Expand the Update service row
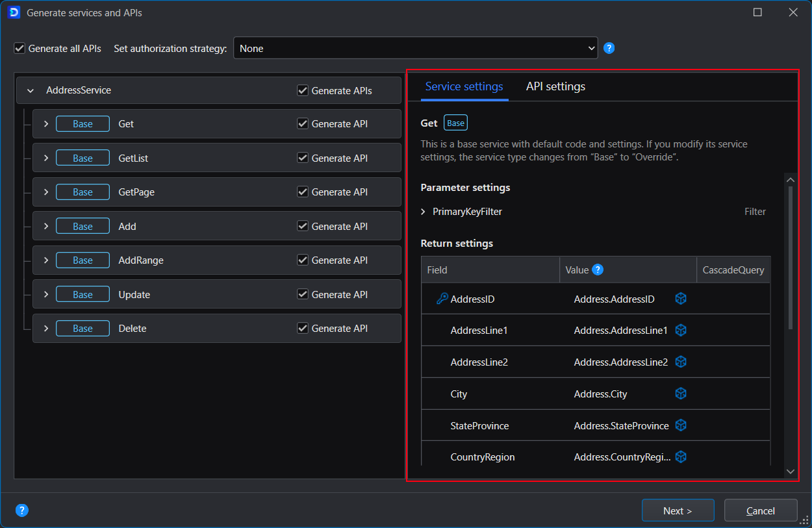This screenshot has height=528, width=812. tap(45, 294)
